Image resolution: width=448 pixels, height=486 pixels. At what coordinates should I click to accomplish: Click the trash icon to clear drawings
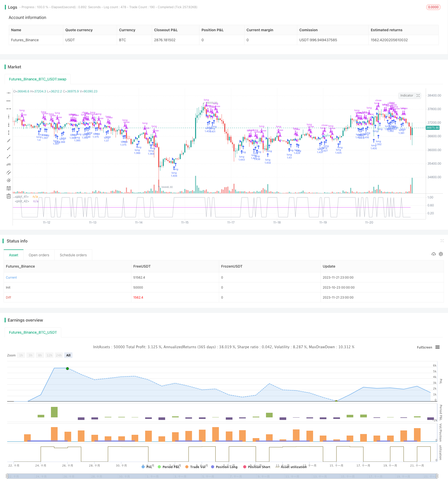pyautogui.click(x=9, y=196)
